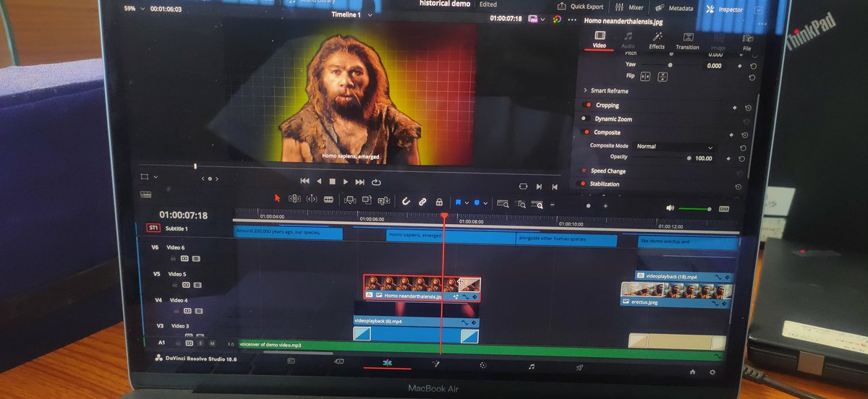Viewport: 868px width, 399px height.
Task: Add keyframe for Cropping section
Action: coord(735,108)
